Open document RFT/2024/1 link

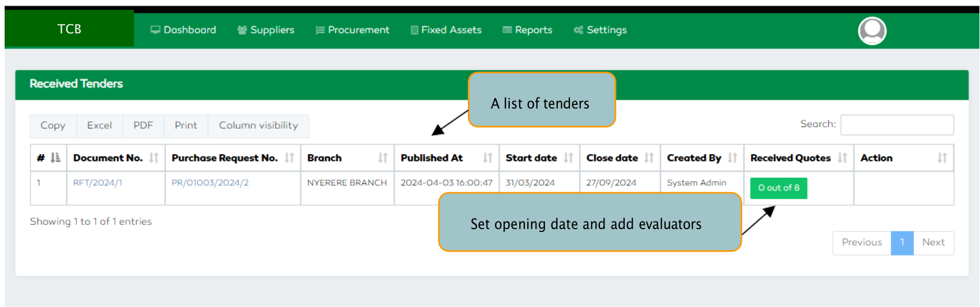97,183
